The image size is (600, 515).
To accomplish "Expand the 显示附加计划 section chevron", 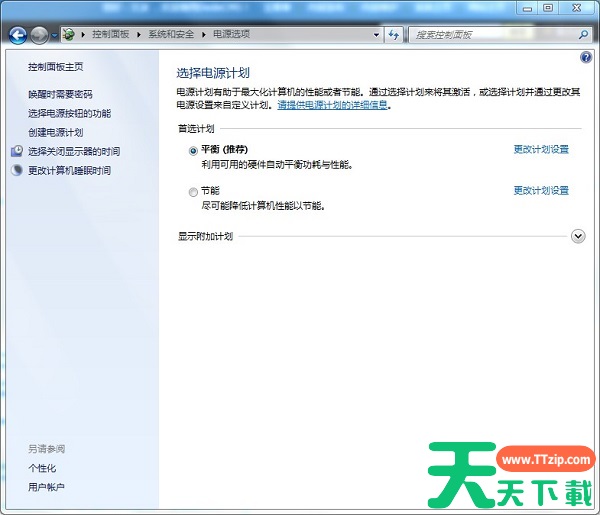I will coord(577,236).
